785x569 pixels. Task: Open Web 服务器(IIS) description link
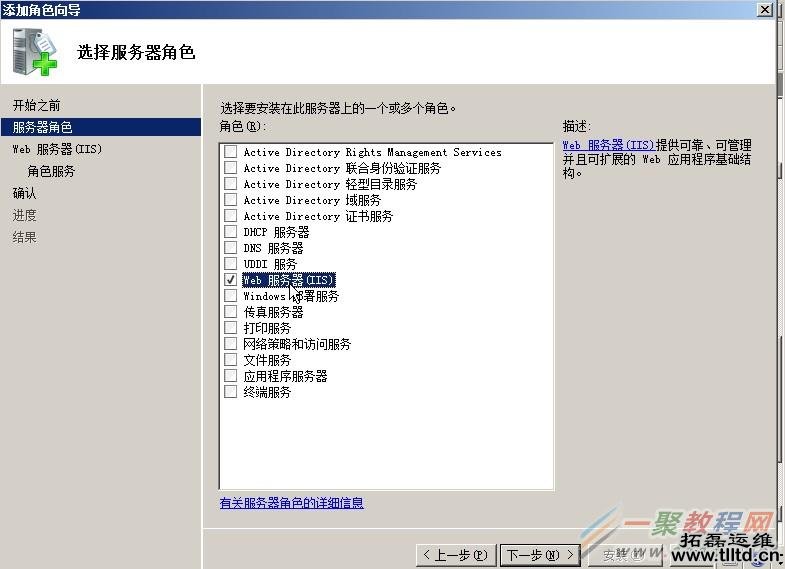tap(609, 145)
